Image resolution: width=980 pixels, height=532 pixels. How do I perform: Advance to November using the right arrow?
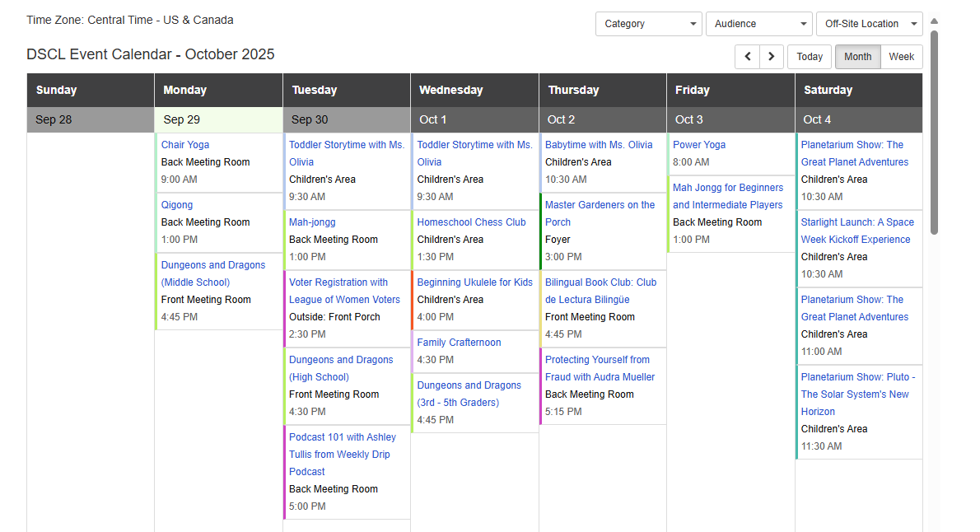coord(771,56)
